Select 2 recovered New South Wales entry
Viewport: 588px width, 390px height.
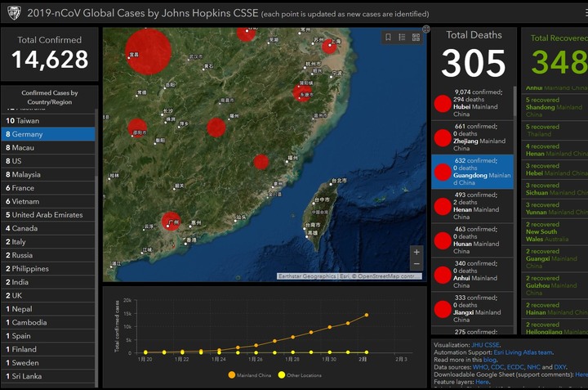tap(555, 231)
